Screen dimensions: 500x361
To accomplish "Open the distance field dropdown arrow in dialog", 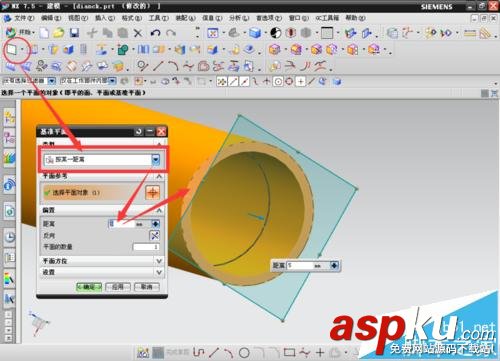I will point(155,224).
